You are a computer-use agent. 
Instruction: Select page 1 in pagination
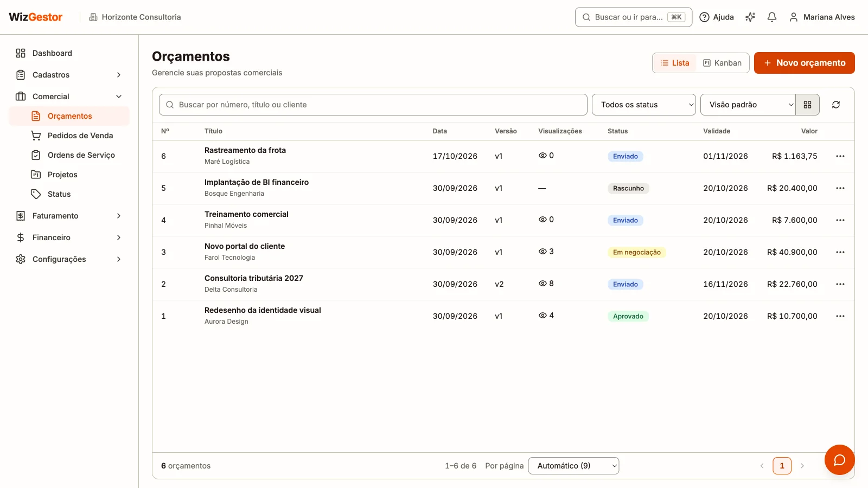point(782,466)
